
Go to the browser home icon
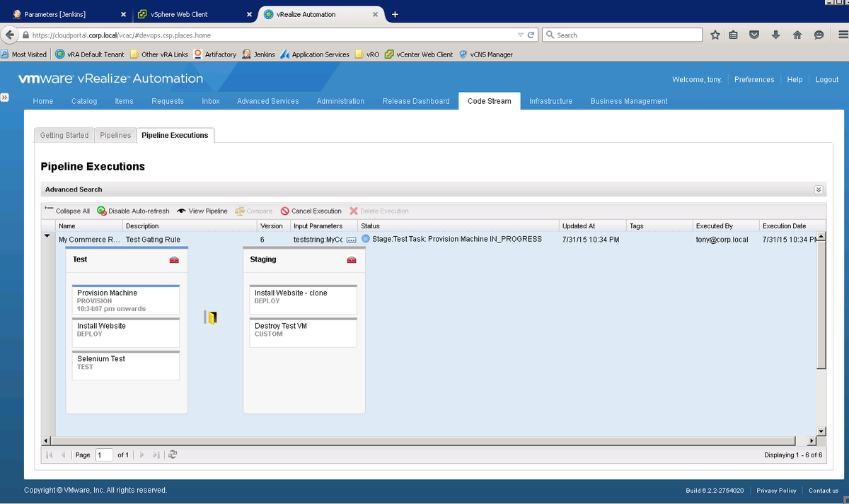(x=797, y=35)
